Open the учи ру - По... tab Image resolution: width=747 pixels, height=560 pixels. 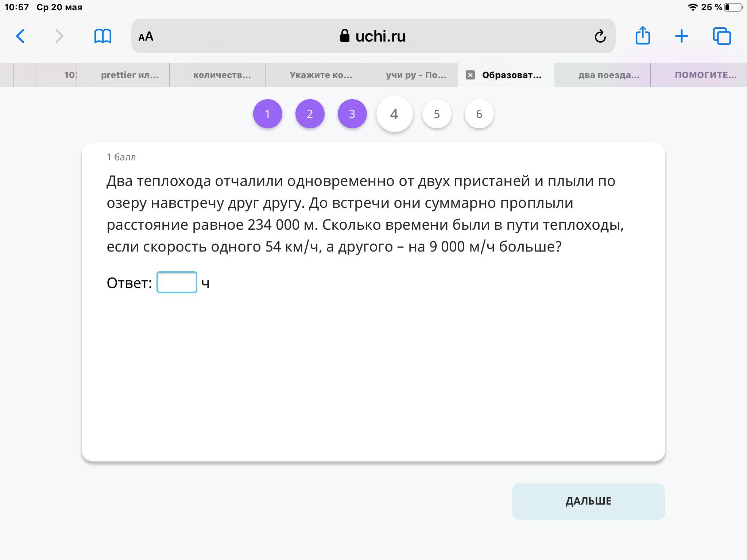pos(416,75)
